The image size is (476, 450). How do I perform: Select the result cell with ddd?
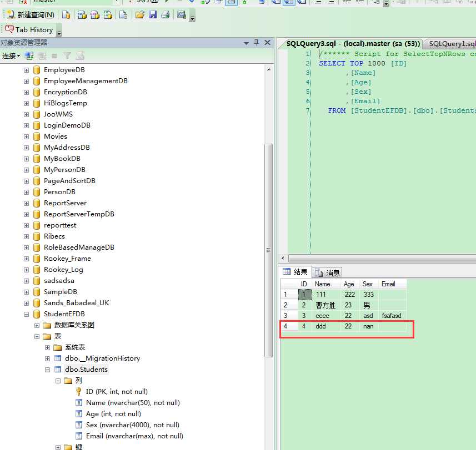click(326, 327)
